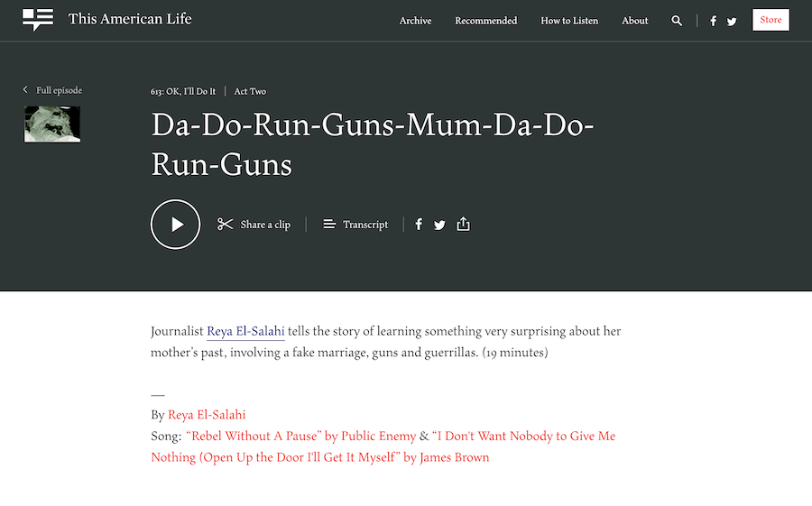Image resolution: width=812 pixels, height=506 pixels.
Task: Click the (19 minutes) duration text
Action: click(x=515, y=353)
